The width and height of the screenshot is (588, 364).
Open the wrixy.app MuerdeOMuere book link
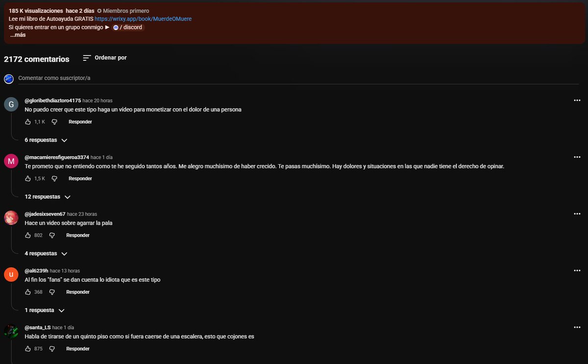(x=143, y=19)
